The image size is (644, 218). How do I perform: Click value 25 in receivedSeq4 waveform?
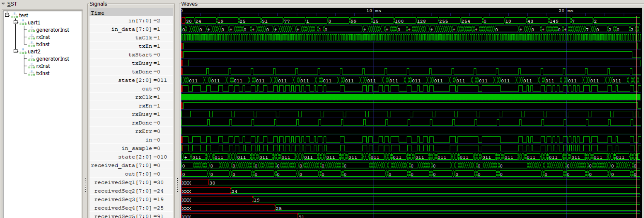point(279,208)
